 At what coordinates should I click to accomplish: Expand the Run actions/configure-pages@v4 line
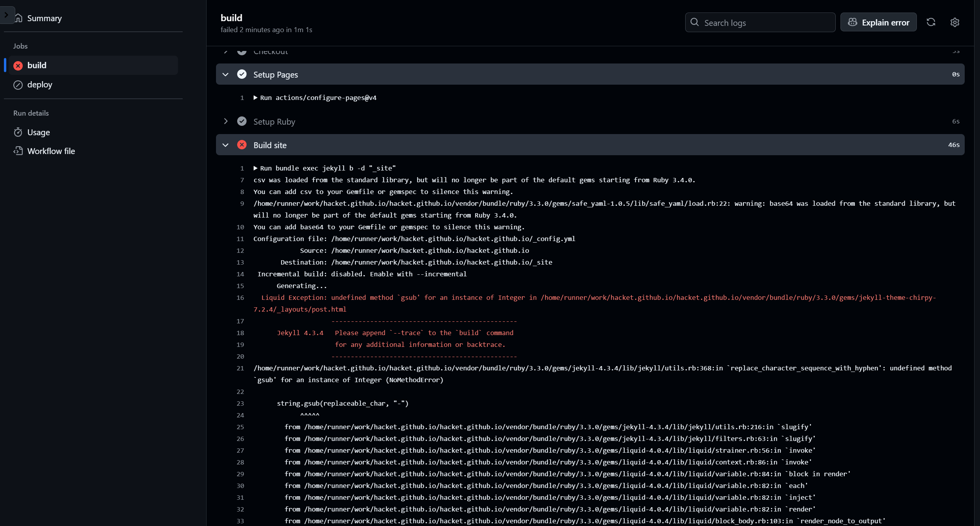pos(256,98)
